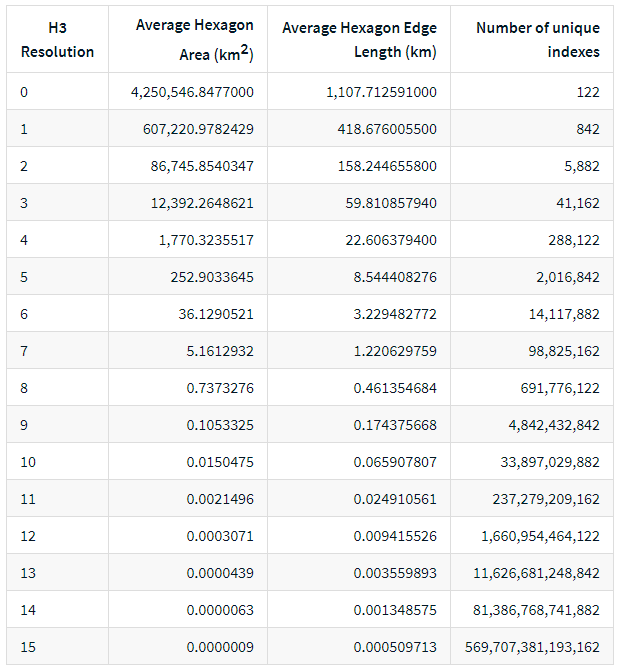Select area value 0.1053325
619x668 pixels.
click(220, 426)
